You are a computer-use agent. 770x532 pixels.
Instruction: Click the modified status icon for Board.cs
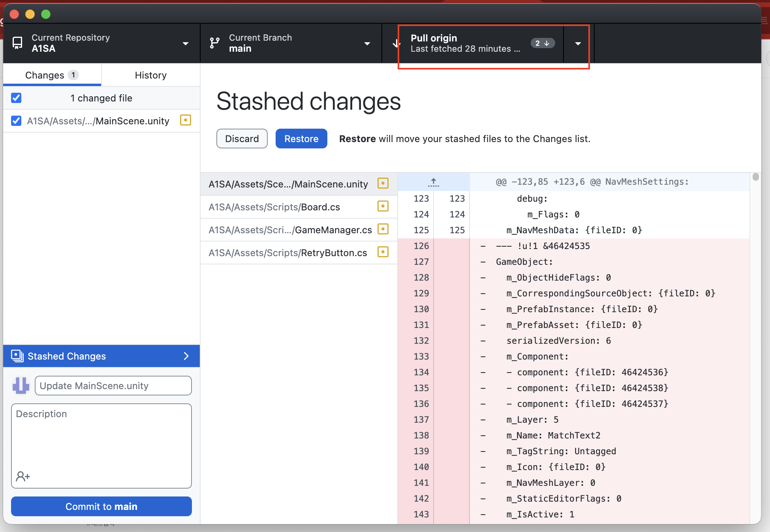(383, 206)
